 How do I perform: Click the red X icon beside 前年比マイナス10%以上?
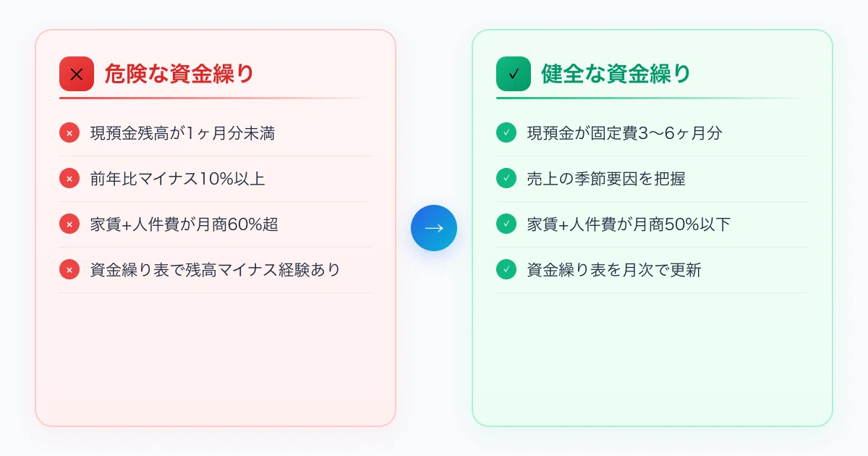click(69, 179)
